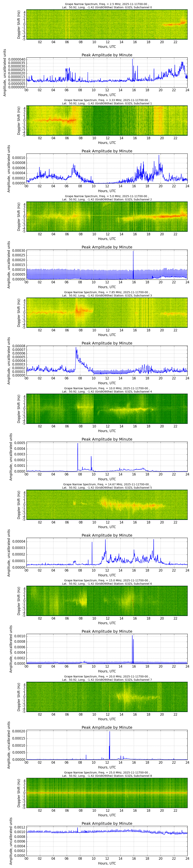193x868 pixels.
Task: Click the peak amplitude line plot below 14.67 MHz spectrogram
Action: coord(107,553)
